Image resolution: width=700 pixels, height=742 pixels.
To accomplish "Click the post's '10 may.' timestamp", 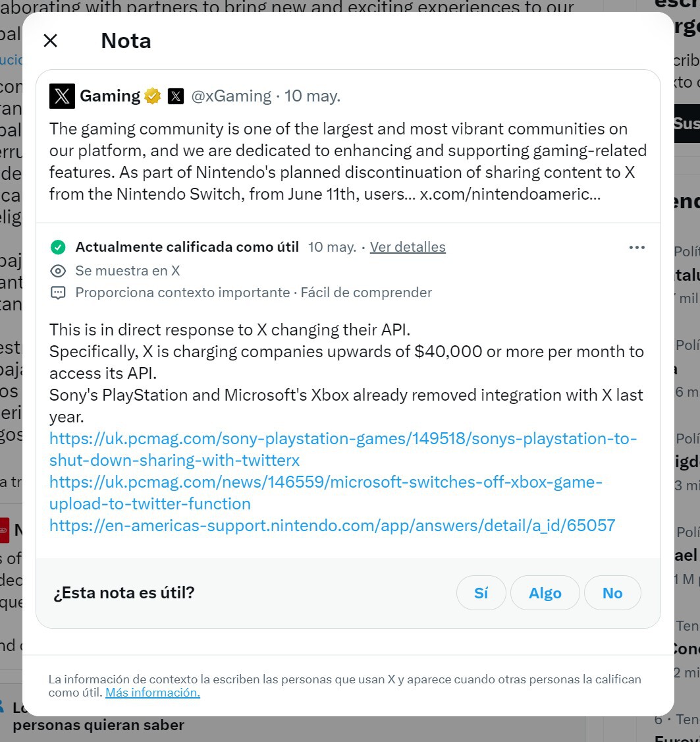I will pos(312,96).
